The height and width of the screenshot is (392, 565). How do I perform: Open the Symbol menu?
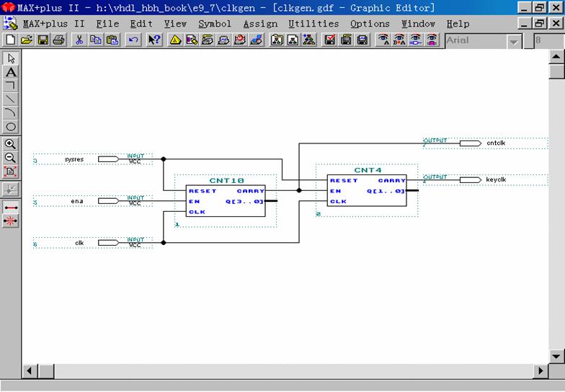coord(215,24)
